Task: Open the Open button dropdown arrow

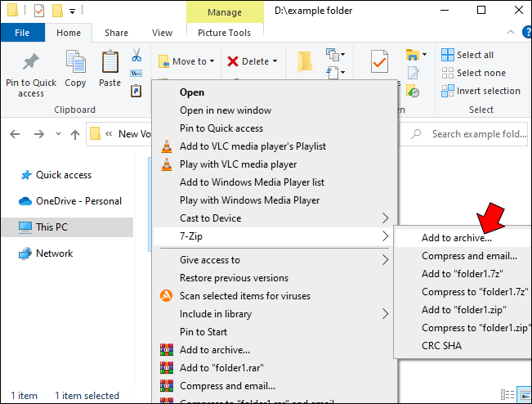Action: [x=424, y=54]
